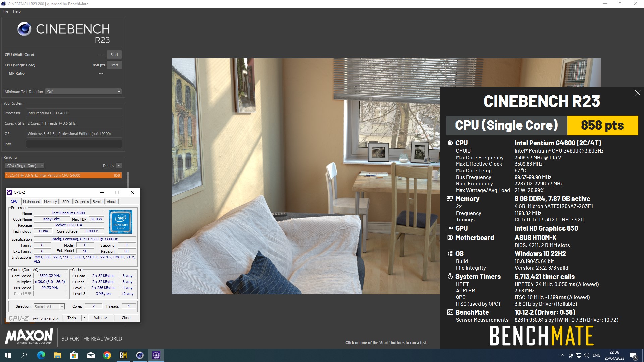Screen dimensions: 644x362
Task: Close the BenchMate result overlay
Action: [x=638, y=93]
